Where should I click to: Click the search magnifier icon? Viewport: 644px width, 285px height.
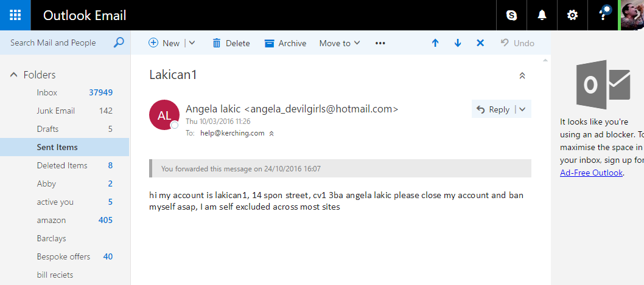(x=119, y=43)
